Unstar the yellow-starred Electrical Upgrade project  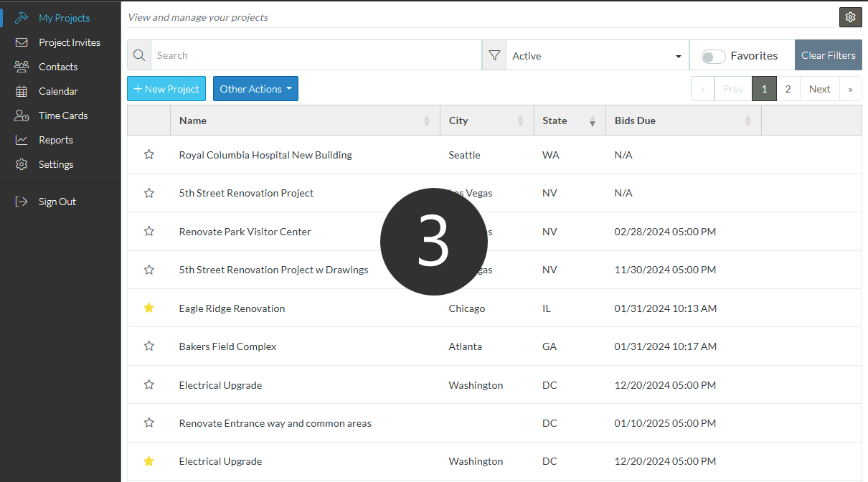pos(148,461)
